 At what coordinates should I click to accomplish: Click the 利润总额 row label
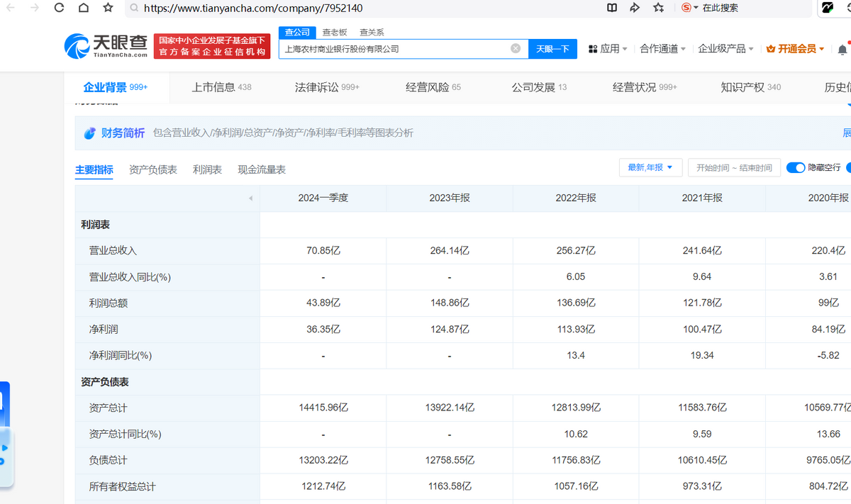coord(108,303)
